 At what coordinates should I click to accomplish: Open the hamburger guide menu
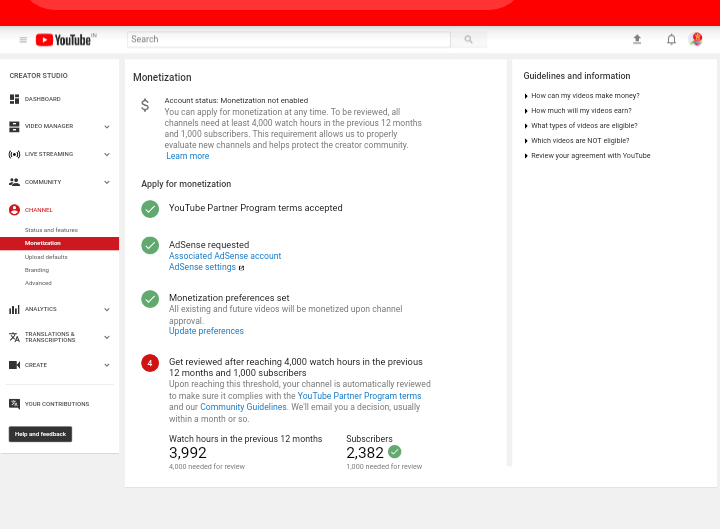point(23,40)
